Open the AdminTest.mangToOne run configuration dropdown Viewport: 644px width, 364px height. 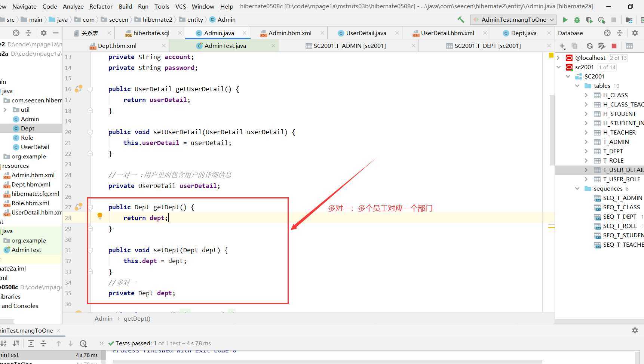pyautogui.click(x=513, y=19)
